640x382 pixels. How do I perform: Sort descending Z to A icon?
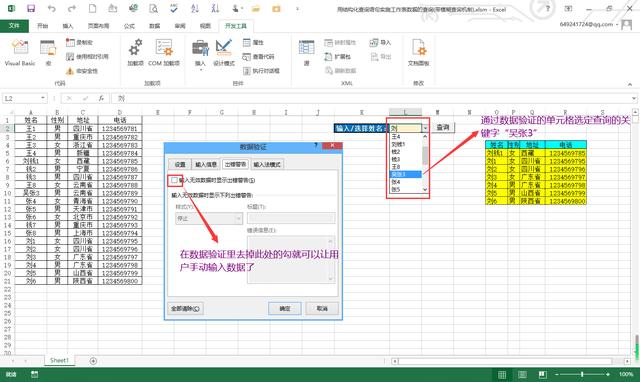click(x=215, y=8)
